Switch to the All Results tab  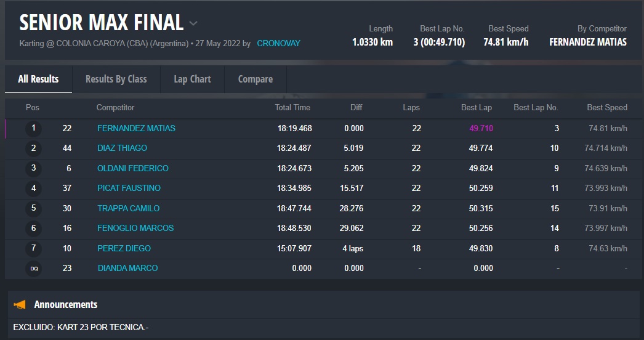coord(38,79)
